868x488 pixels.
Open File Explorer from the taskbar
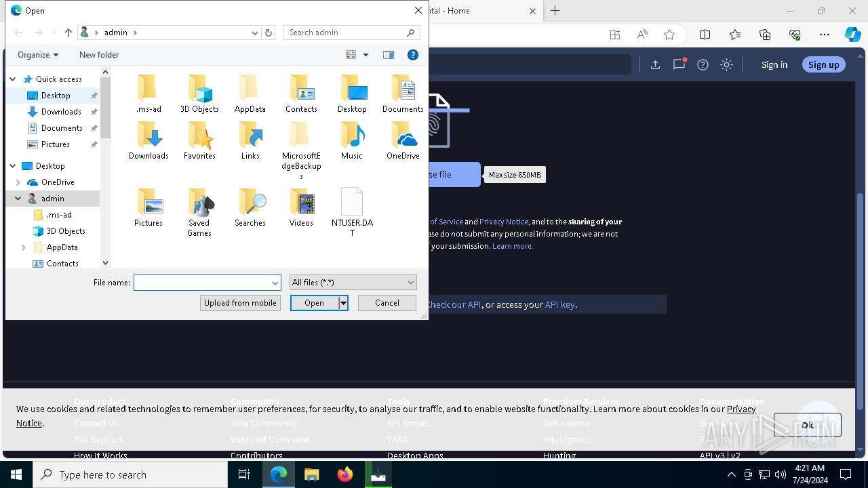pos(311,474)
